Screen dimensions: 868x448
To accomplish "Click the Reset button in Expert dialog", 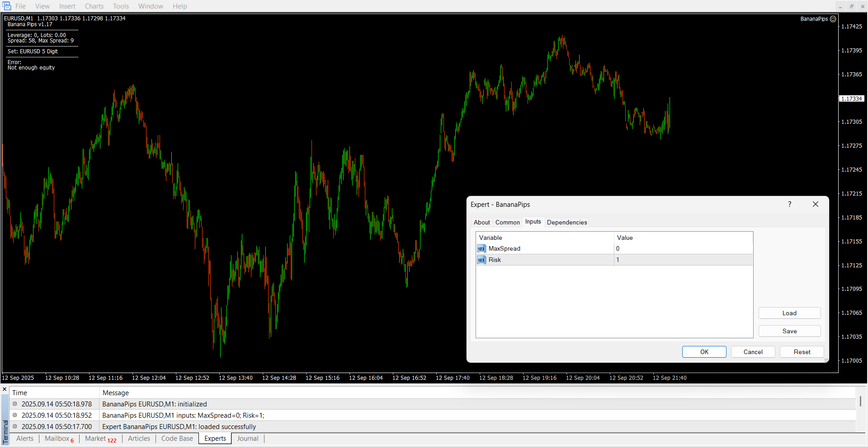I will (x=802, y=352).
